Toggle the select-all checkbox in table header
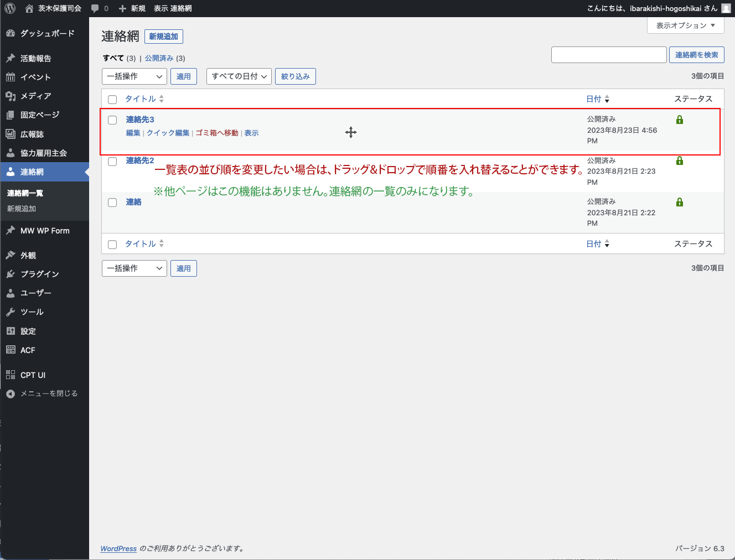 click(112, 100)
